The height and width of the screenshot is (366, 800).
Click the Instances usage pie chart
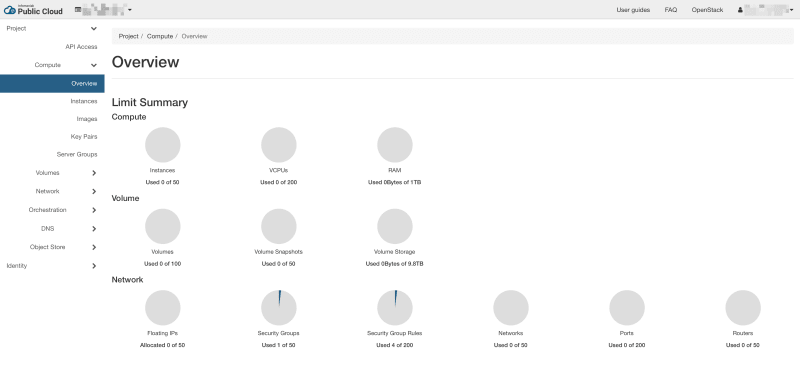coord(163,145)
